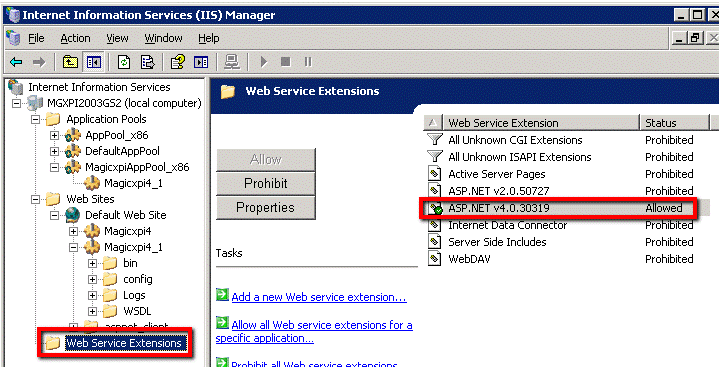Click the Default Web Site globe icon

(73, 215)
